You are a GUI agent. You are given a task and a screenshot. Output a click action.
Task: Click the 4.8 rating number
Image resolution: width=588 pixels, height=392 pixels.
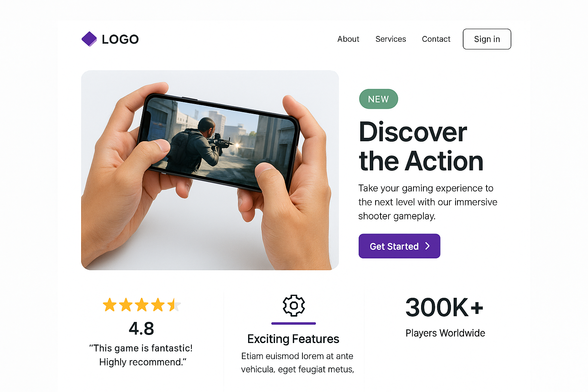141,328
